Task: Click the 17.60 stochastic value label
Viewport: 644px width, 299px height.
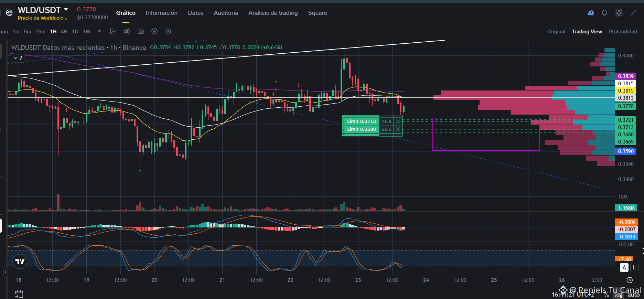Action: coord(624,259)
